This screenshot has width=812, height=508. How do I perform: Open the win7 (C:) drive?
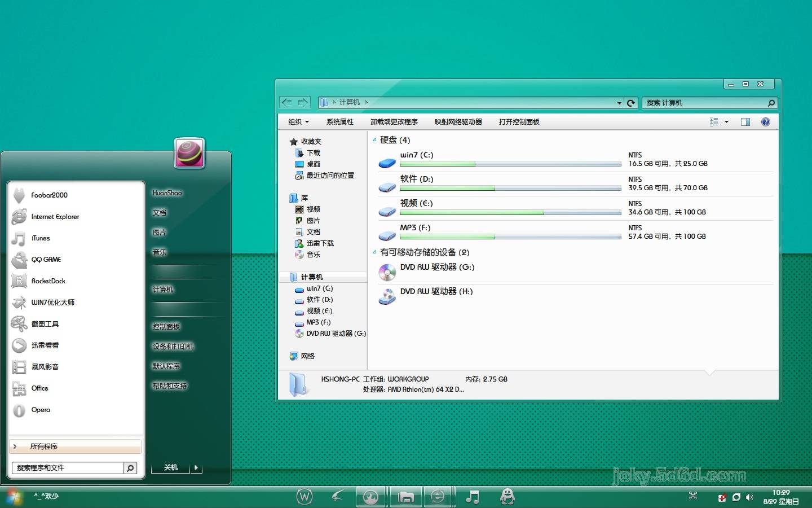(x=575, y=160)
